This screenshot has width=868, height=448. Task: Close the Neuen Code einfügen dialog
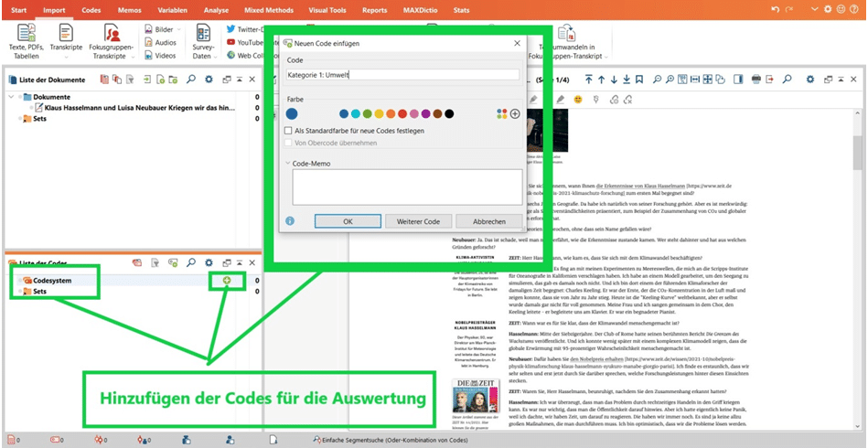[517, 43]
